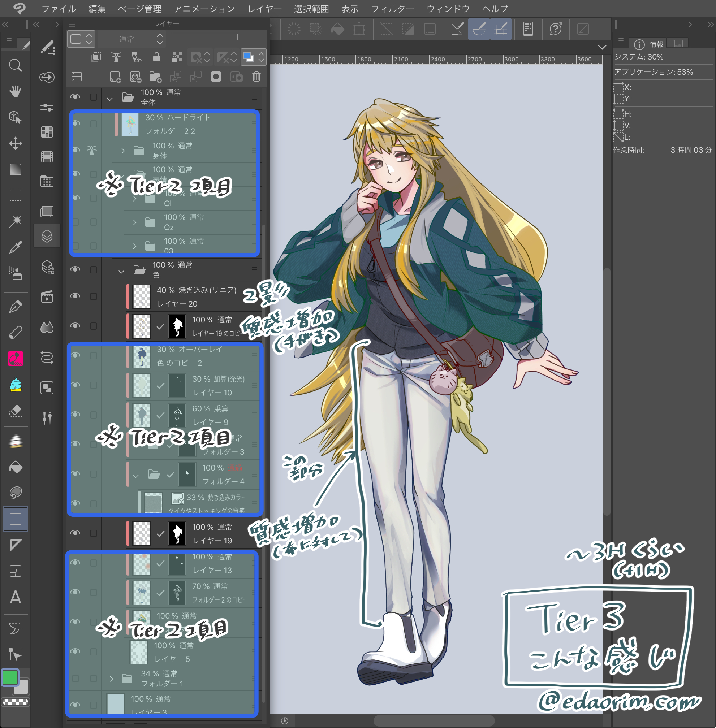The width and height of the screenshot is (716, 728).
Task: Select the Hand move-canvas tool
Action: pos(15,91)
